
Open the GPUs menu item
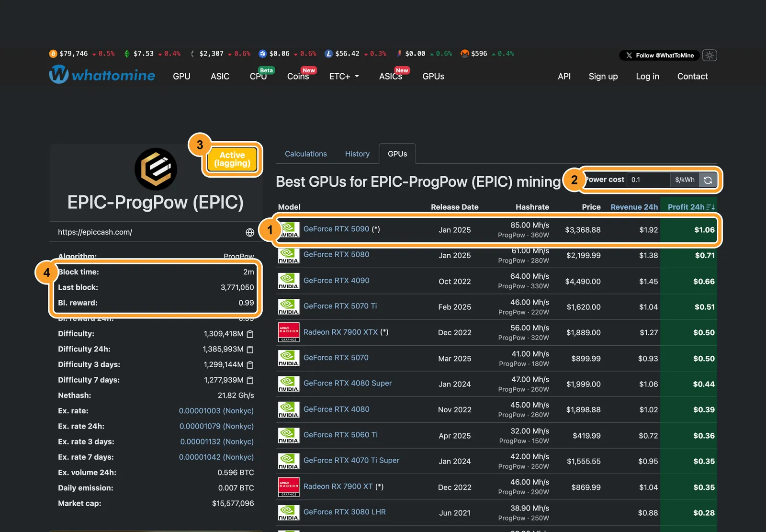click(433, 77)
